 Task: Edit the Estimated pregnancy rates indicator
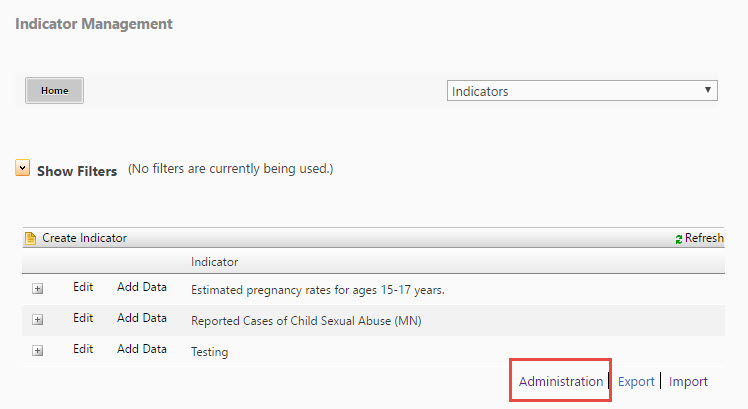(83, 287)
